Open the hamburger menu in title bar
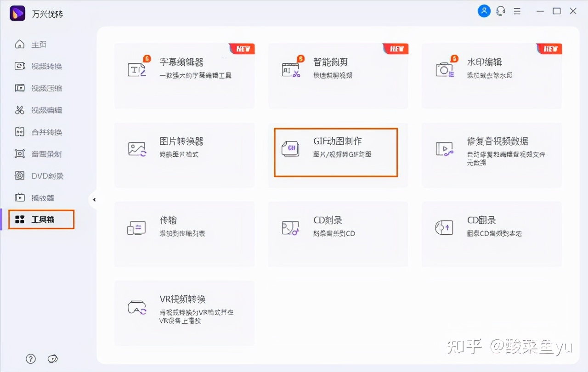Screen dimensions: 588x372 (x=517, y=11)
